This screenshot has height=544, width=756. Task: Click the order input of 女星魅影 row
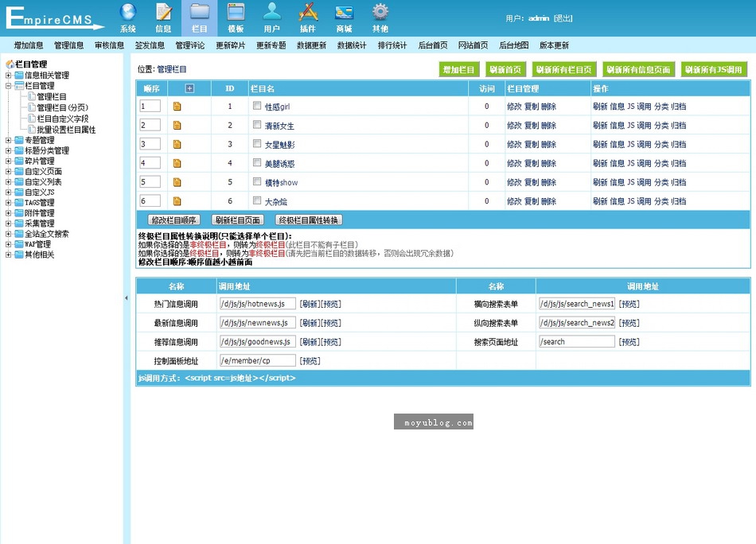point(150,144)
